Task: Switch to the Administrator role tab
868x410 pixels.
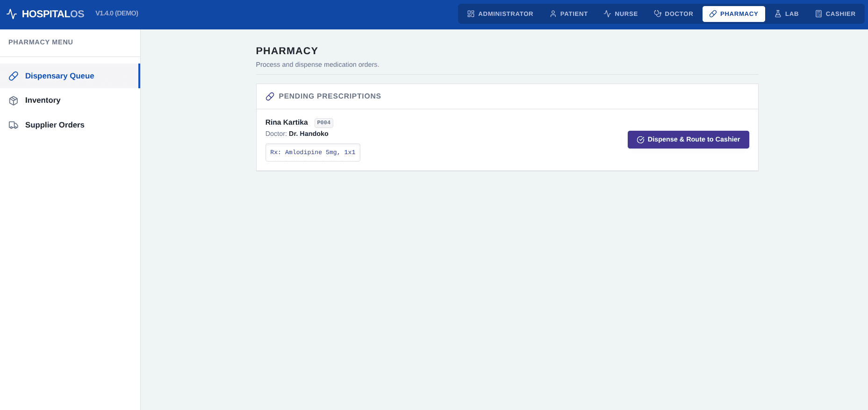Action: pos(500,14)
